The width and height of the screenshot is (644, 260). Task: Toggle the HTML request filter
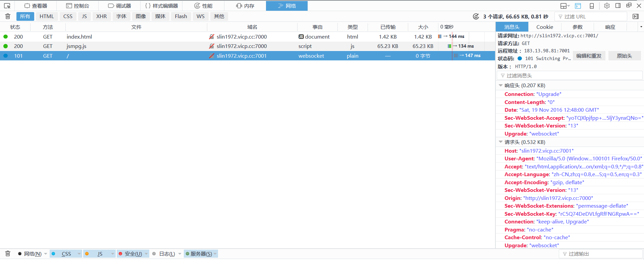point(47,16)
